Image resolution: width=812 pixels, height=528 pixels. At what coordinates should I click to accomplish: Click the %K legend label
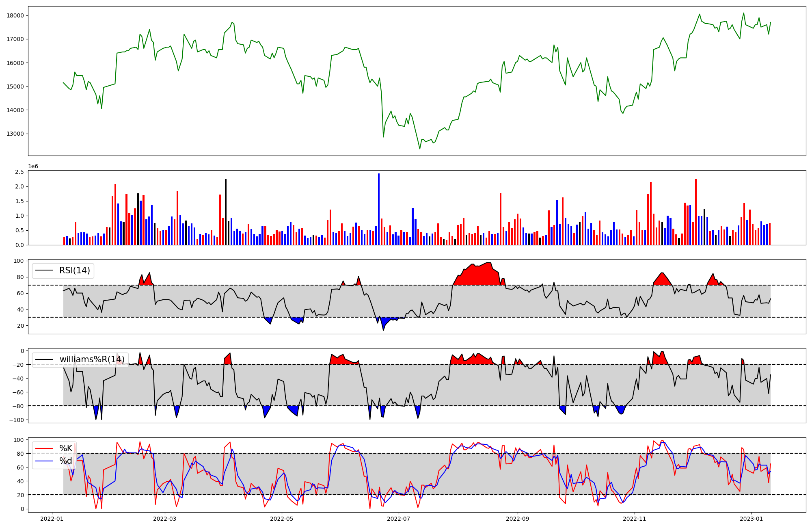pyautogui.click(x=66, y=448)
